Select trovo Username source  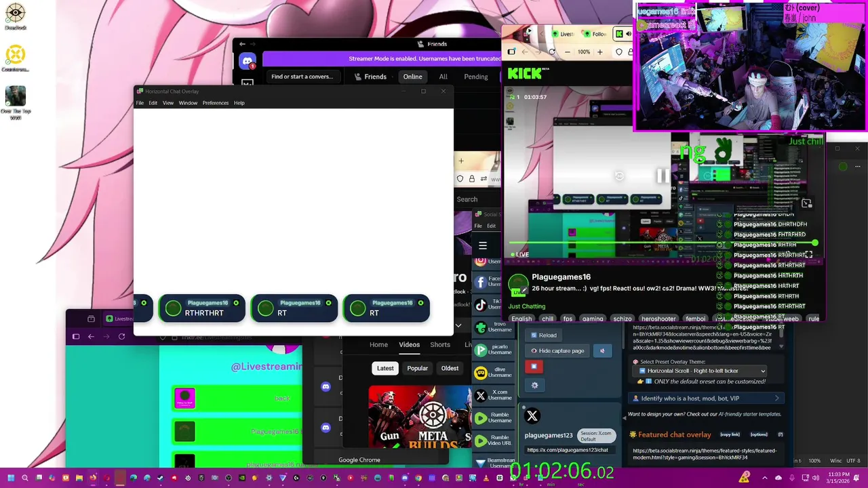pyautogui.click(x=493, y=327)
